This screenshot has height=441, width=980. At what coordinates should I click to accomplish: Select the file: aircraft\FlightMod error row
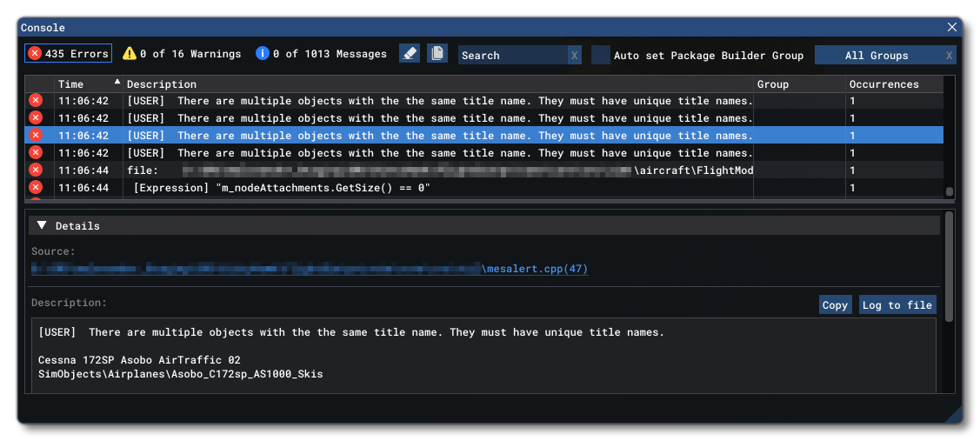point(483,170)
